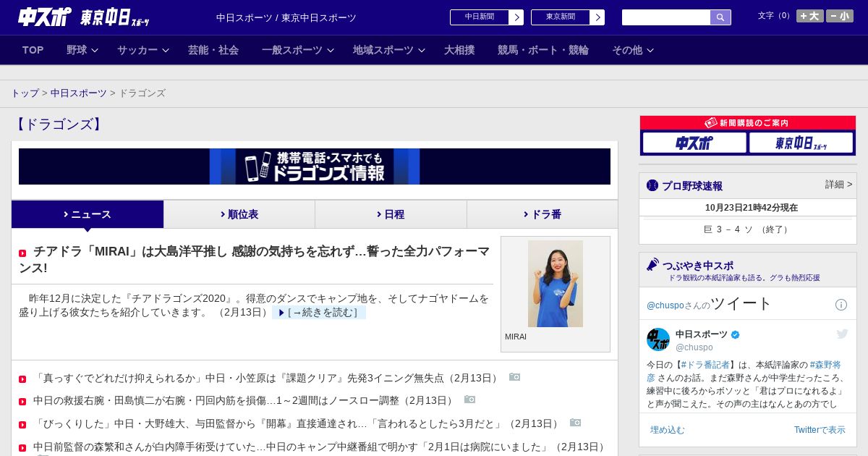The height and width of the screenshot is (456, 868).
Task: Click 中日スポーツ breadcrumb link
Action: (79, 93)
